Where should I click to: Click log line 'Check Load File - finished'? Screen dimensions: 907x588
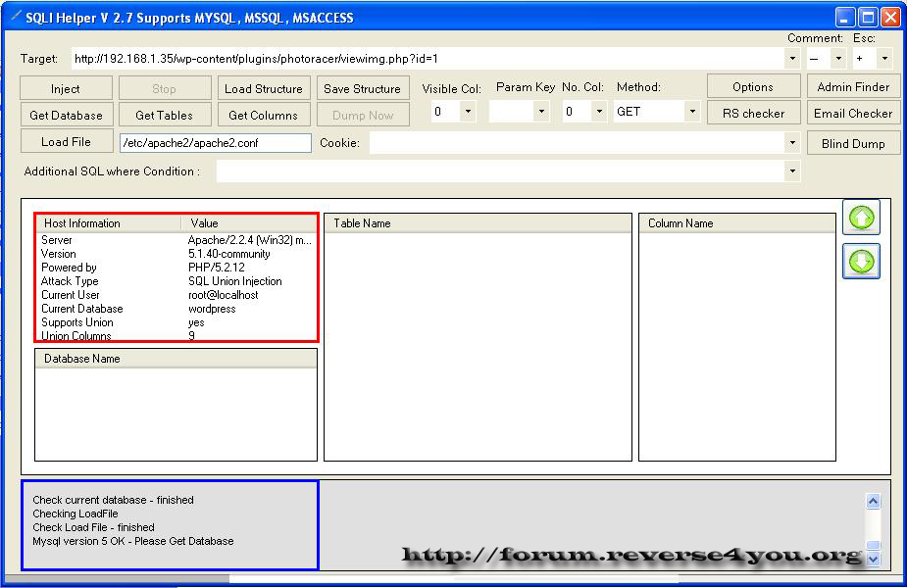pyautogui.click(x=93, y=527)
